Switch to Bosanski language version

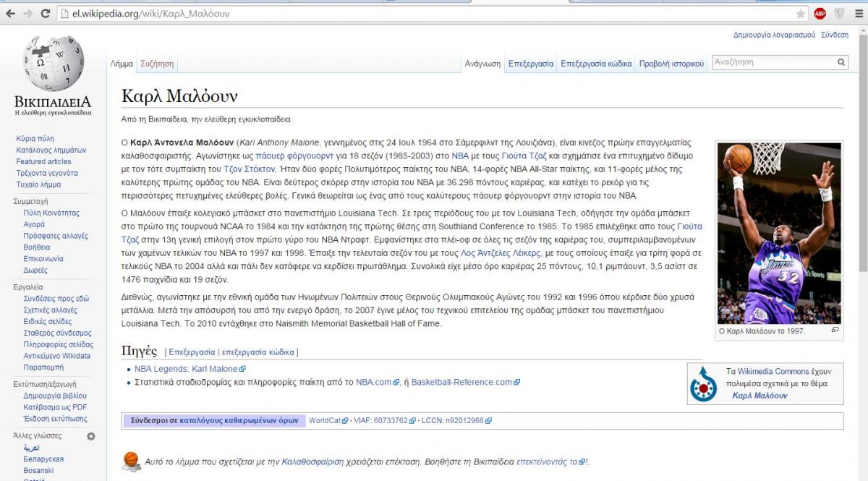[x=38, y=471]
